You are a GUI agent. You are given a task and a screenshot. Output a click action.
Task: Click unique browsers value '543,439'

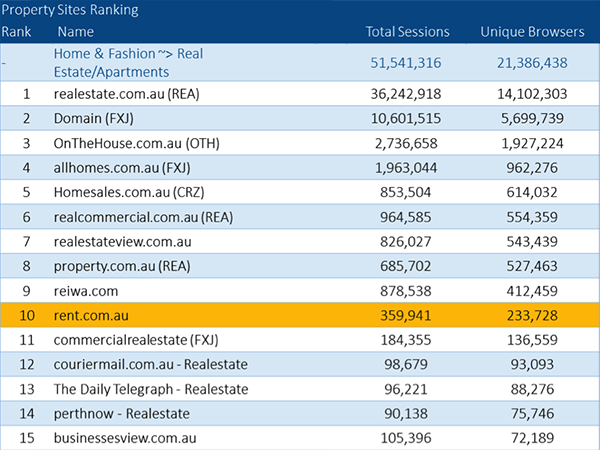point(532,242)
